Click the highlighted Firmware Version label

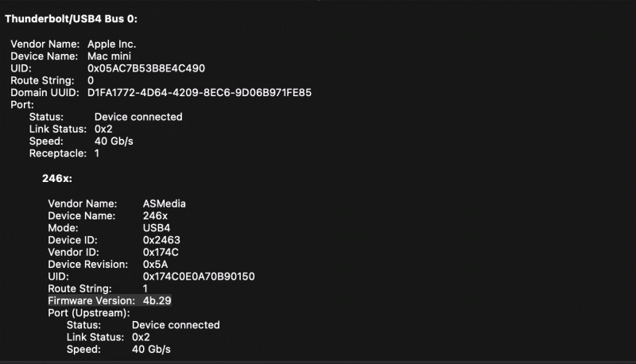point(91,300)
